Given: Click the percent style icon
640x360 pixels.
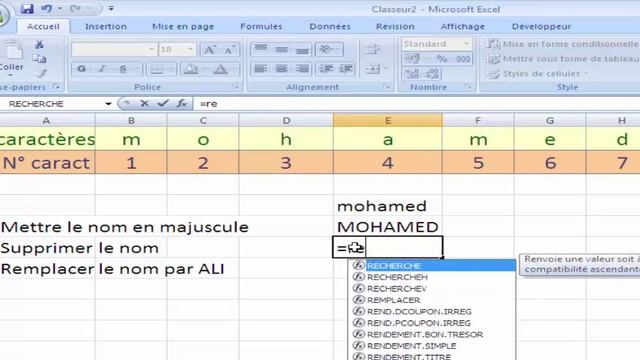Looking at the screenshot, I should point(442,59).
